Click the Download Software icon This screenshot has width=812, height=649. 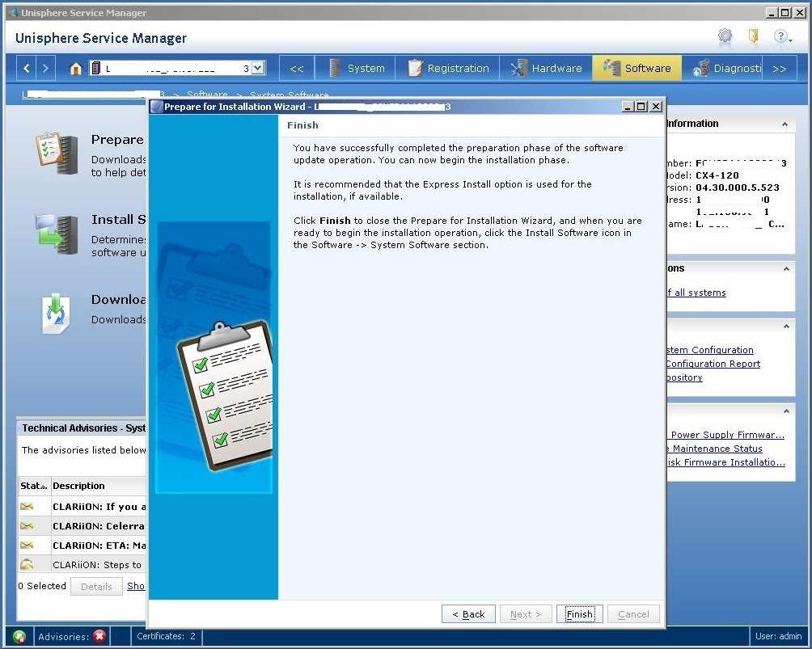click(56, 313)
